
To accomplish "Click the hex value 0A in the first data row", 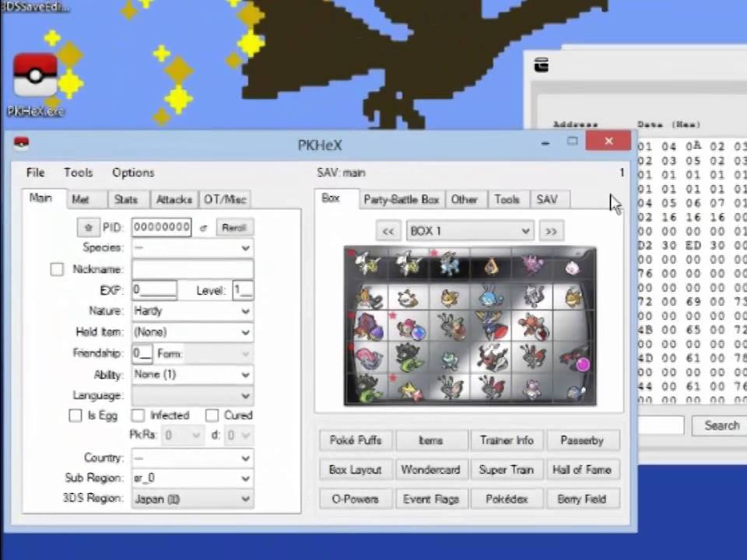I will (693, 146).
